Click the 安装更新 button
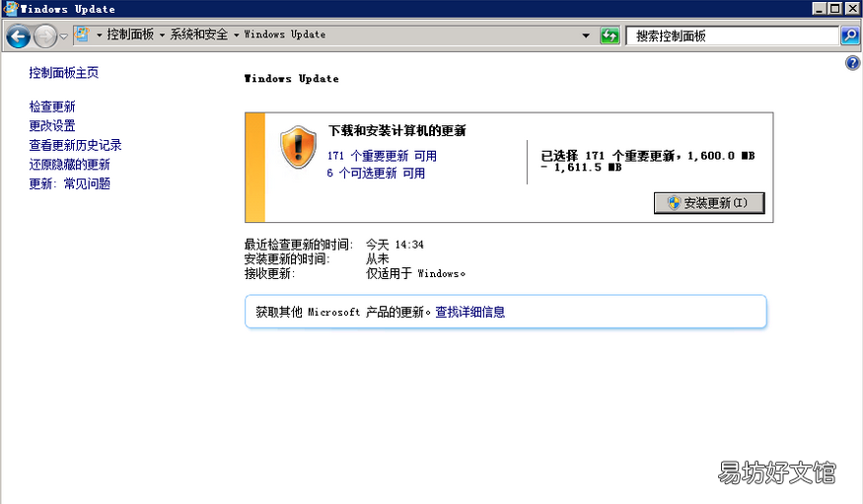 [709, 203]
